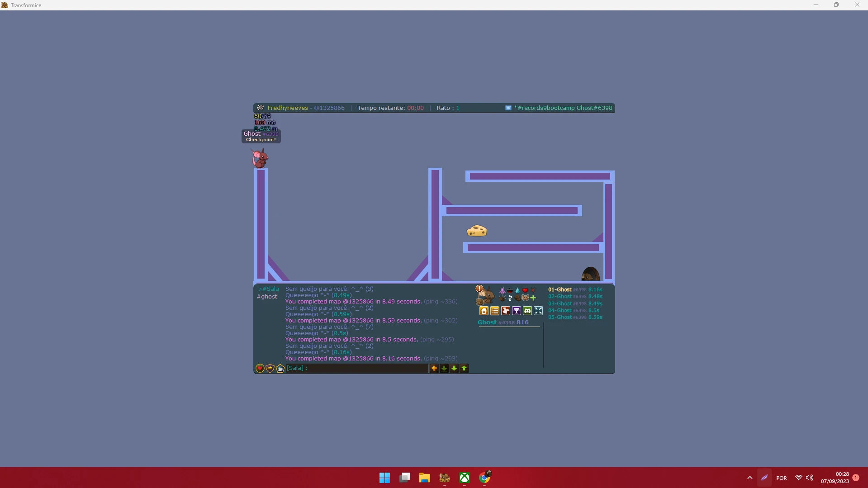Switch to the #Sala chat tab
The image size is (868, 488).
click(x=269, y=289)
